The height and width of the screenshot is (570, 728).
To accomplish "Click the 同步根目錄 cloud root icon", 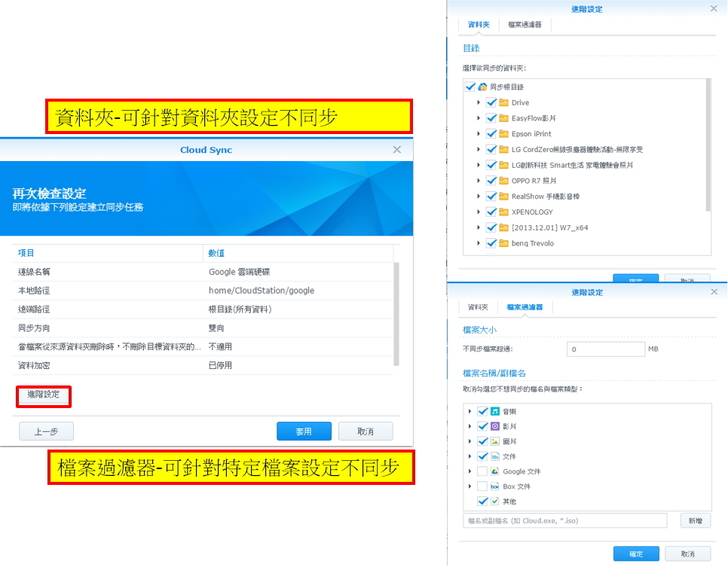I will point(482,87).
